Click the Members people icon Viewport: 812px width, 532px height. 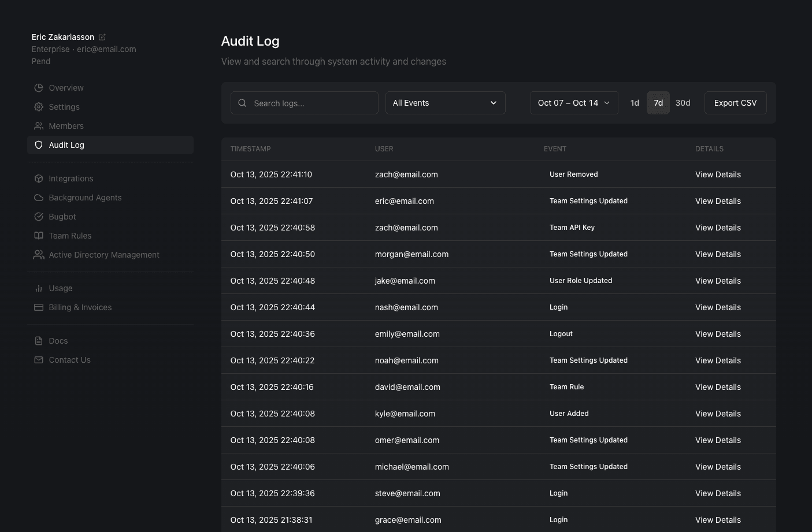[38, 125]
